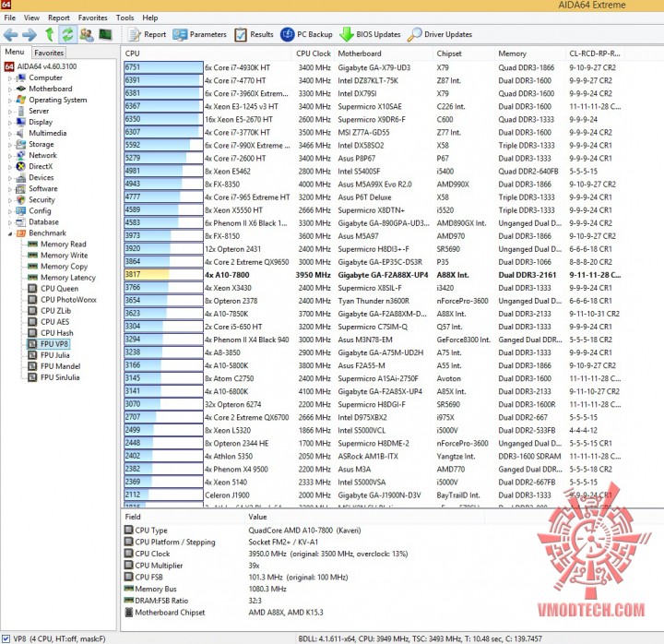Expand the Storage tree node
Viewport: 664px width, 644px height.
coord(10,145)
